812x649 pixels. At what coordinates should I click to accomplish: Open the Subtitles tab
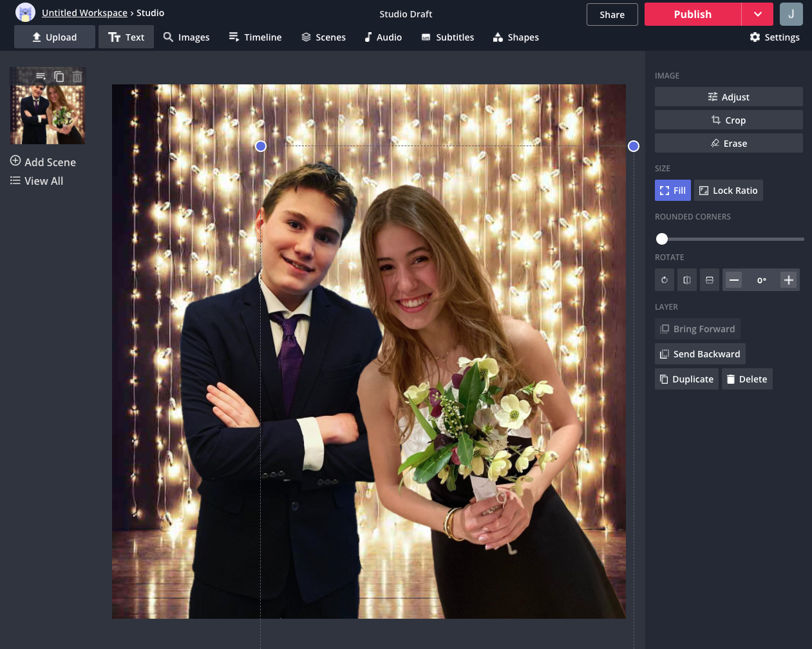448,37
